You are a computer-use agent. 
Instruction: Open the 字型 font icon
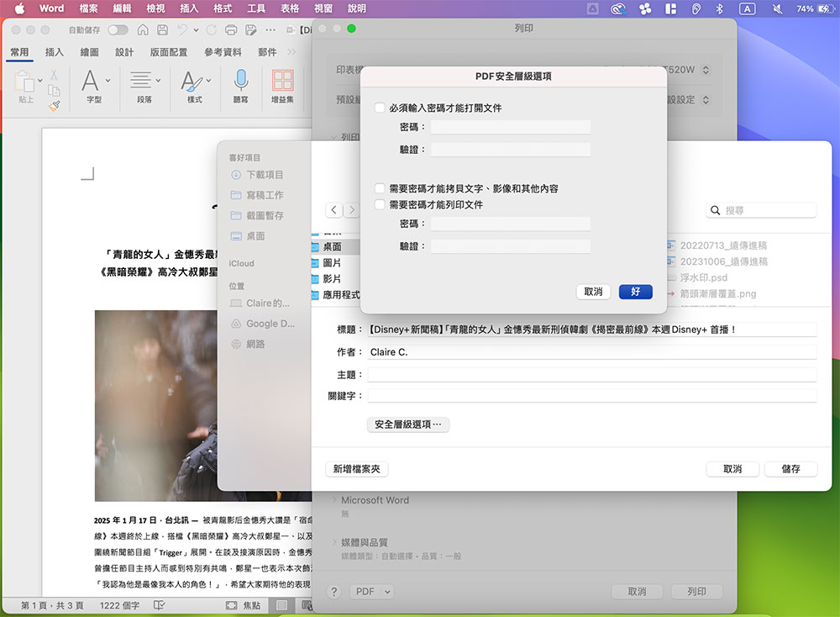click(90, 81)
